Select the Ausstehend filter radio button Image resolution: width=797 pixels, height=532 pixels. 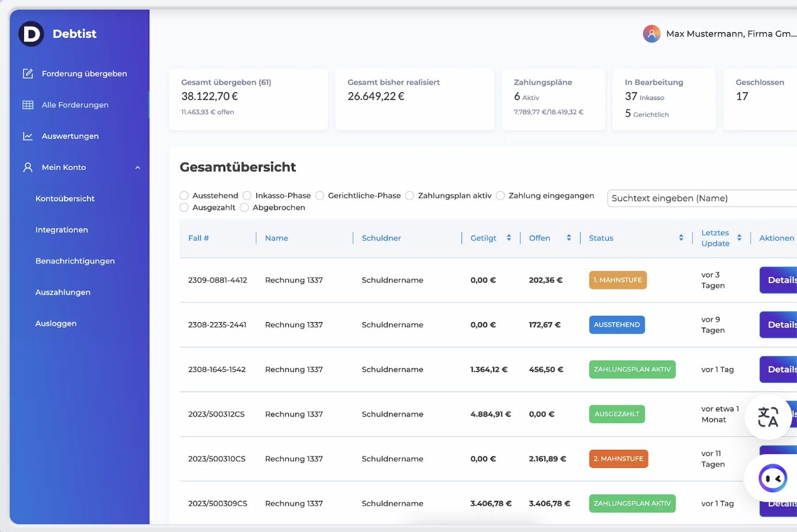point(185,196)
